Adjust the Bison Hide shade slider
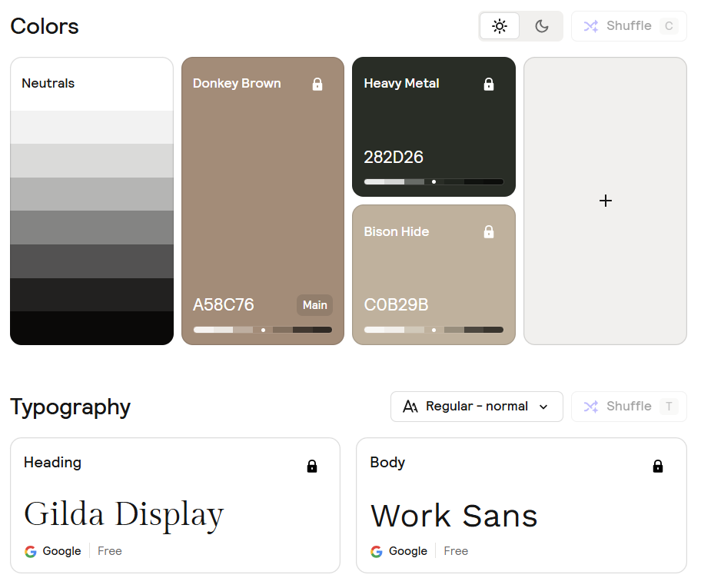 [434, 330]
